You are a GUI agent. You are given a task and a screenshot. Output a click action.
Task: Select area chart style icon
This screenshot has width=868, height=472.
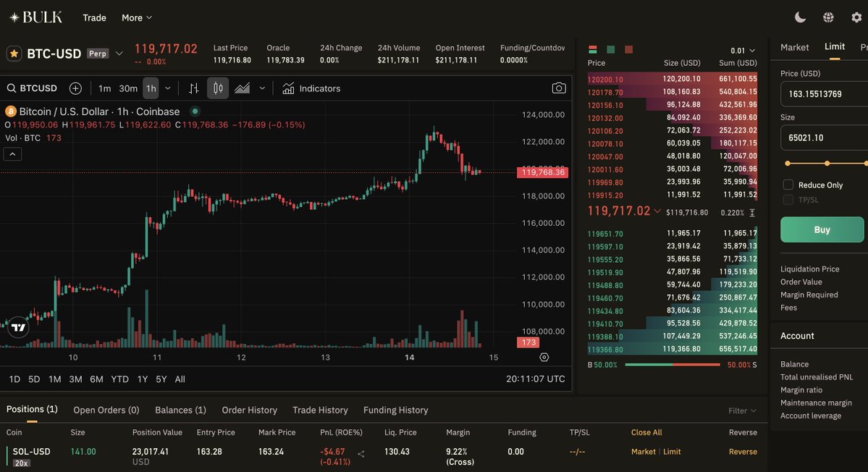[x=243, y=88]
